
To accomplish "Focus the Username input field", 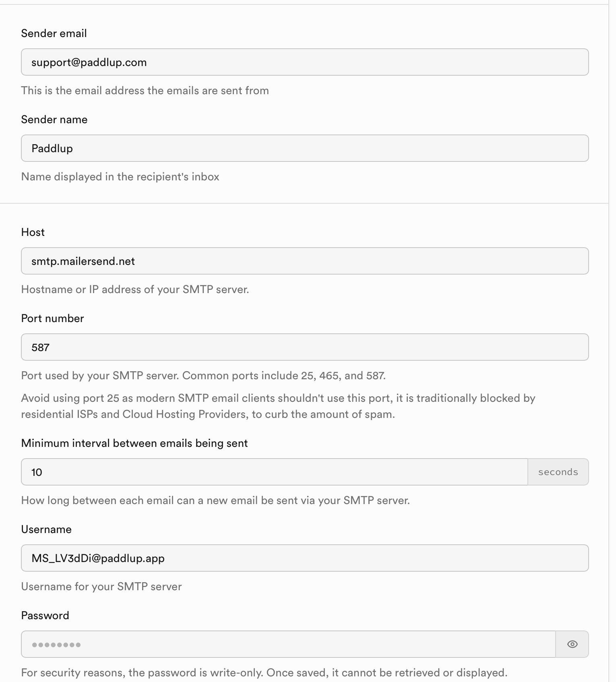I will 304,558.
